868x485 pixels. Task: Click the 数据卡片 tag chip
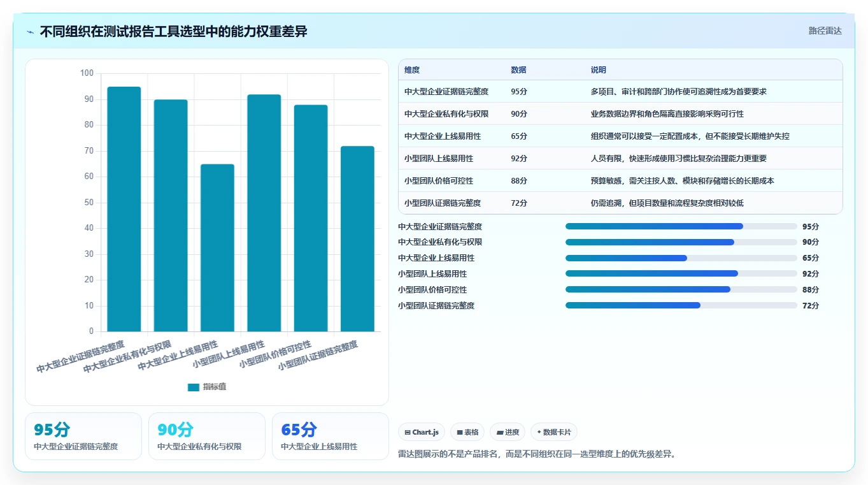[554, 432]
